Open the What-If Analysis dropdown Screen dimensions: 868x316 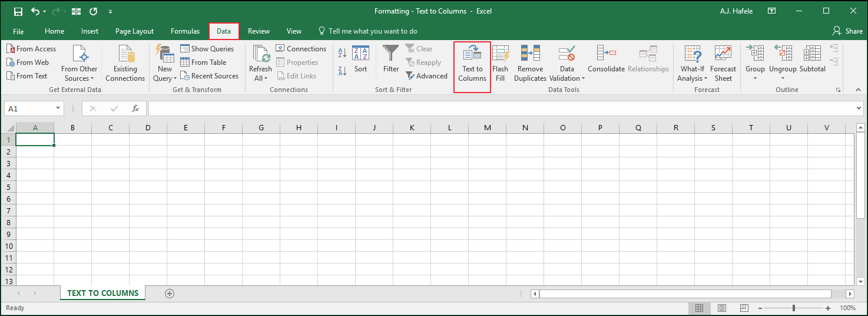pyautogui.click(x=693, y=64)
